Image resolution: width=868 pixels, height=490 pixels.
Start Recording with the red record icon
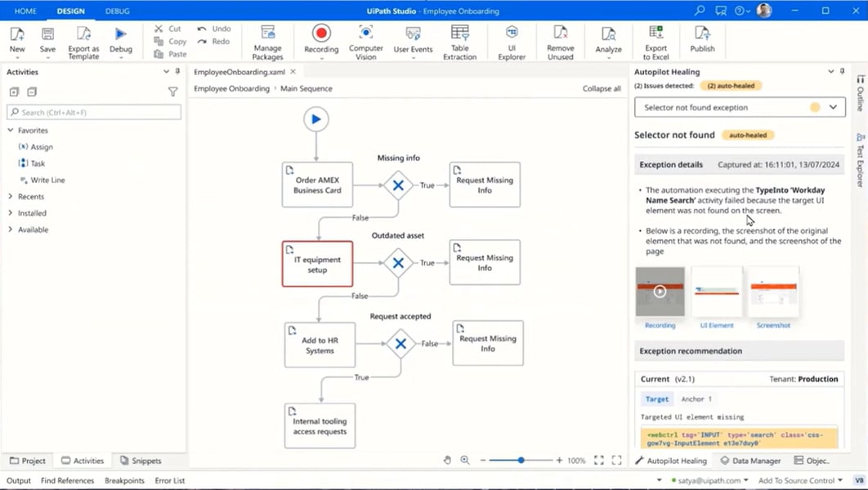(x=321, y=33)
